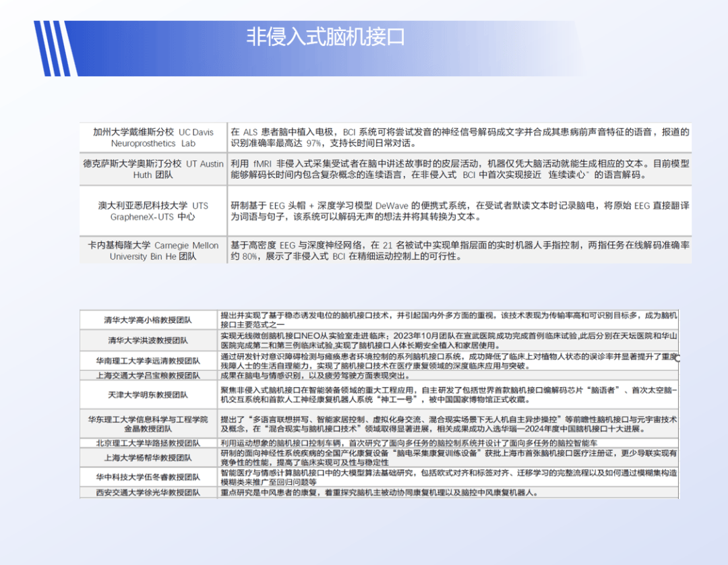Viewport: 728px width, 565px height.
Task: Click the description beginning 在 ALS 患者脑中植入电极
Action: click(x=460, y=138)
